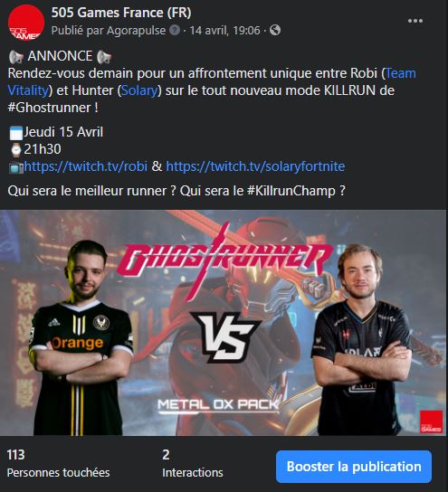Click the Agorapulse help question mark icon

click(175, 31)
